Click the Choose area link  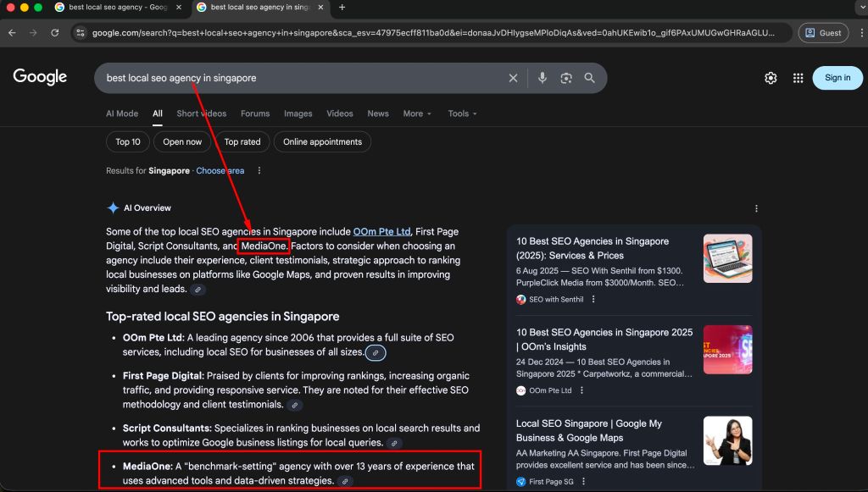220,171
